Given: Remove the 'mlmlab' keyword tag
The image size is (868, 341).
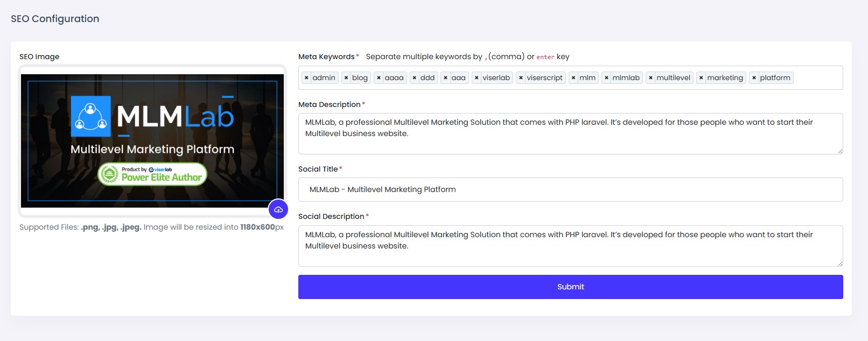Looking at the screenshot, I should [x=606, y=78].
